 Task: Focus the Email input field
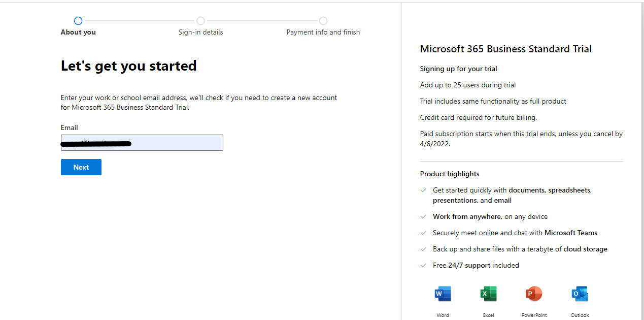tap(142, 143)
